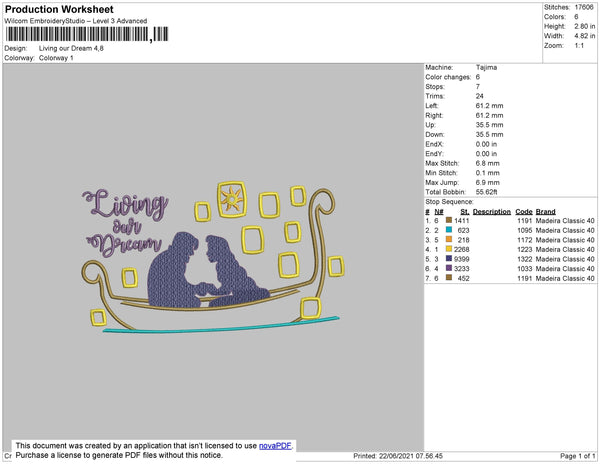The image size is (600, 464).
Task: Click the printed timestamp '22/06/2021 07.56.45'
Action: click(411, 456)
